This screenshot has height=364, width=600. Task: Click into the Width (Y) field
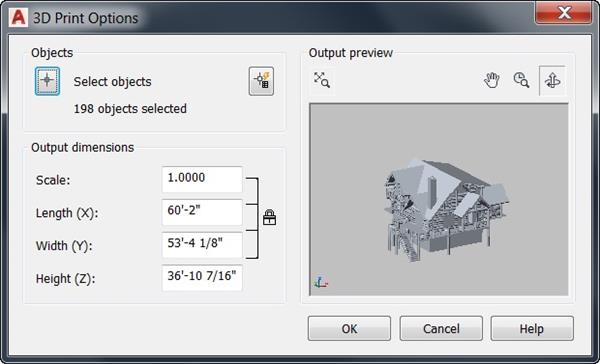[202, 245]
